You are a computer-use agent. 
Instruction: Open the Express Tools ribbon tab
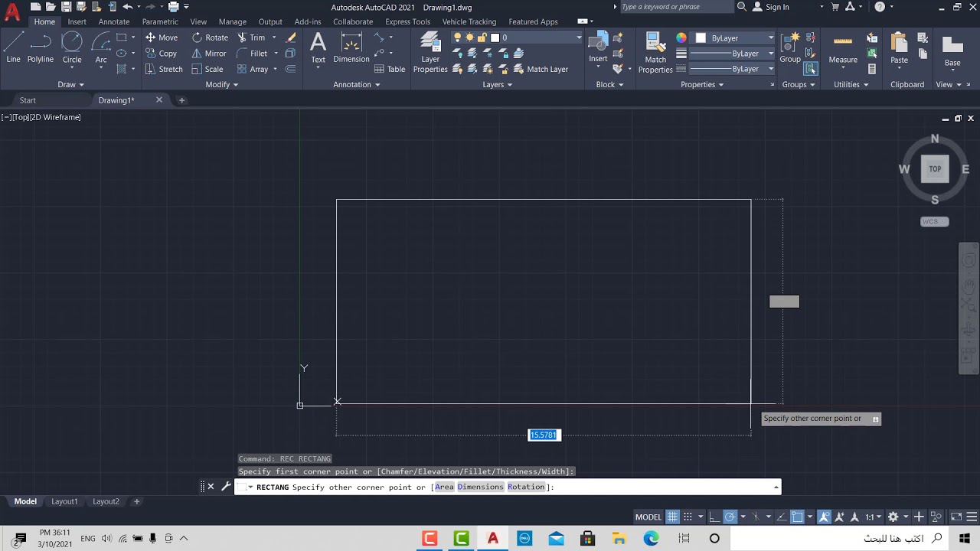[407, 21]
